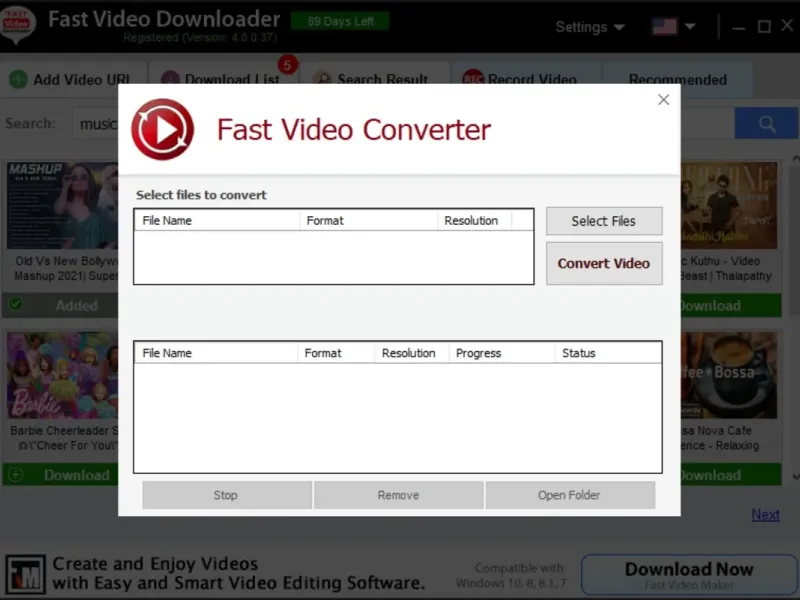Click the Convert Video button
Viewport: 800px width, 600px height.
tap(604, 263)
